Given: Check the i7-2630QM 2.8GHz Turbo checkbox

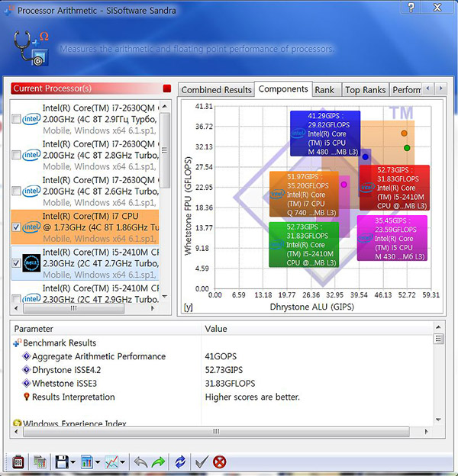Looking at the screenshot, I should coord(16,155).
